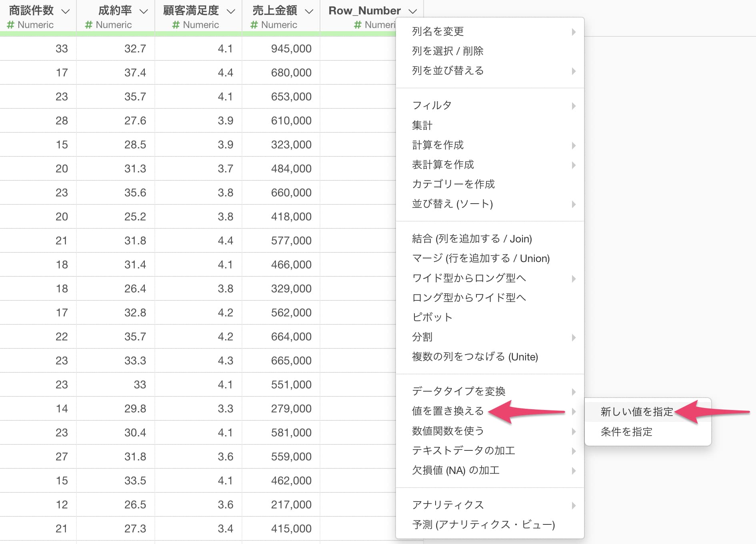Select the 商談件数 cell 33

tap(38, 49)
